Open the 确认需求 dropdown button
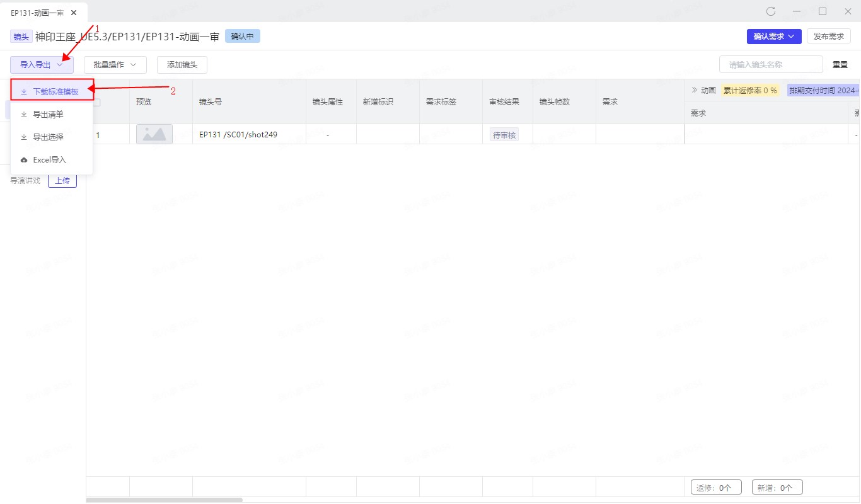 [773, 37]
